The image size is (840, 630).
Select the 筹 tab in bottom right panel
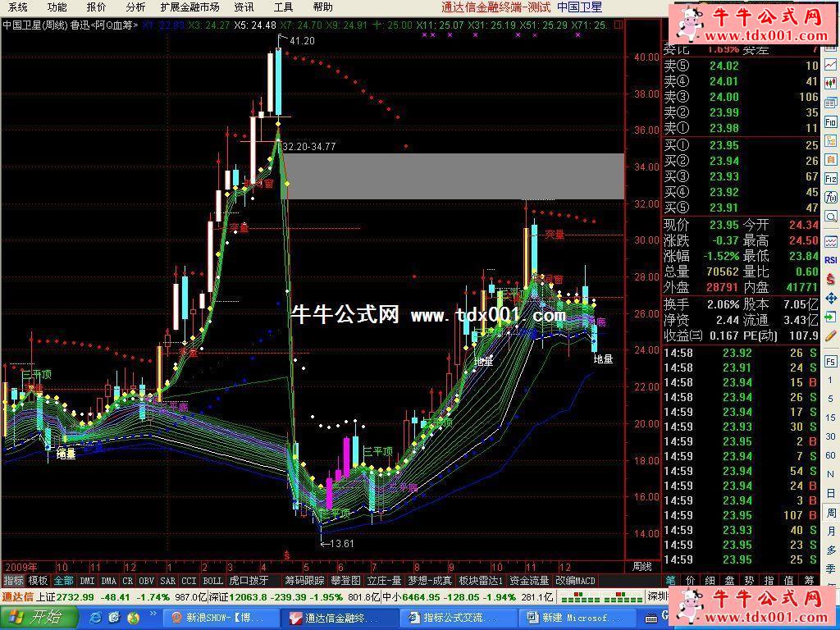pos(809,581)
